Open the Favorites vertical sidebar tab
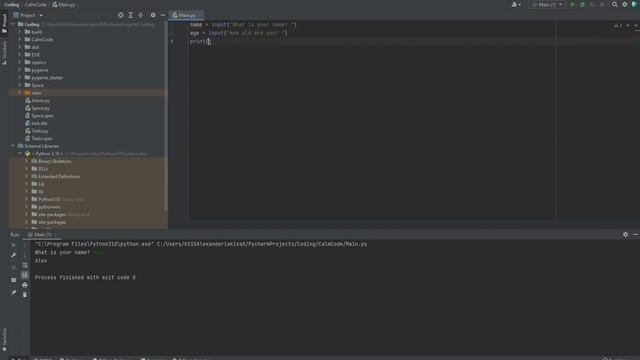Image resolution: width=640 pixels, height=360 pixels. (4, 340)
